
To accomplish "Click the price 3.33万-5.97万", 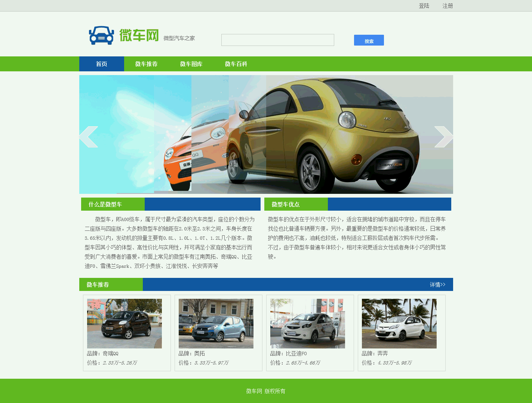I will point(212,363).
